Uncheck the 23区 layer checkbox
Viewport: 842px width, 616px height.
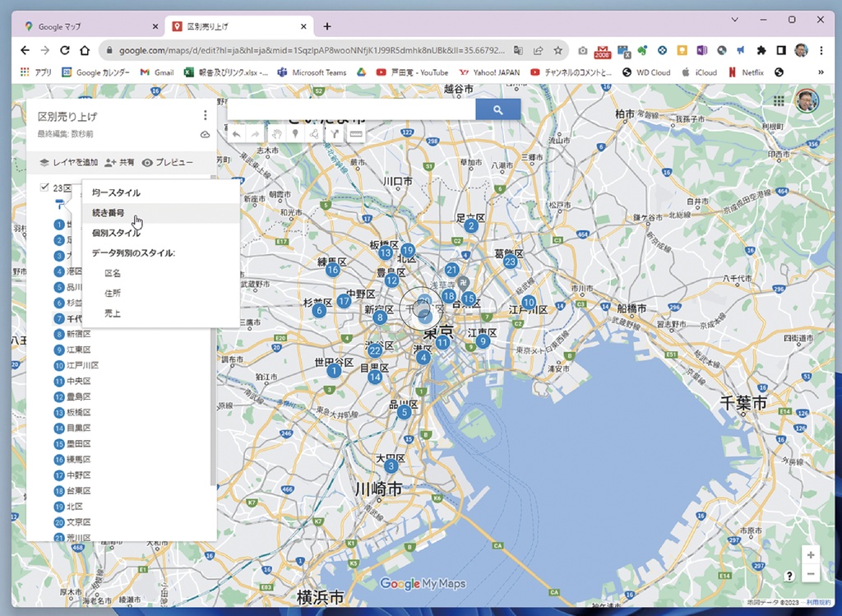(44, 188)
